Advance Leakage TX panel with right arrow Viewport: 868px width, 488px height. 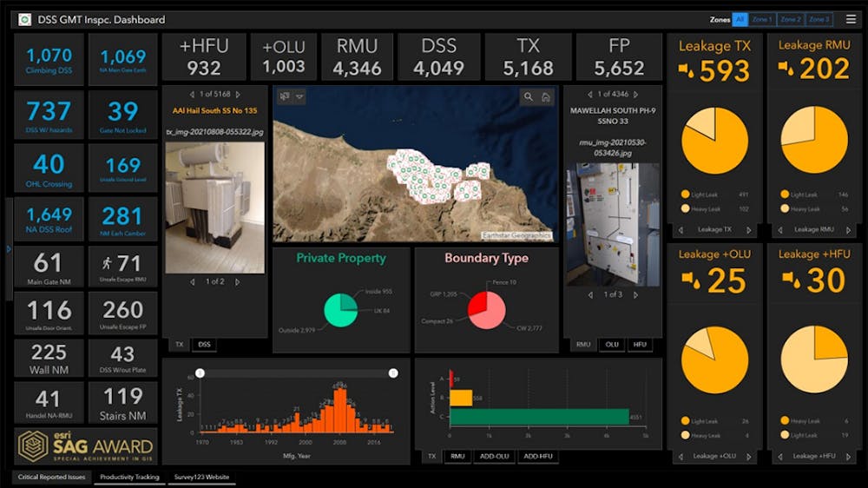coord(749,230)
